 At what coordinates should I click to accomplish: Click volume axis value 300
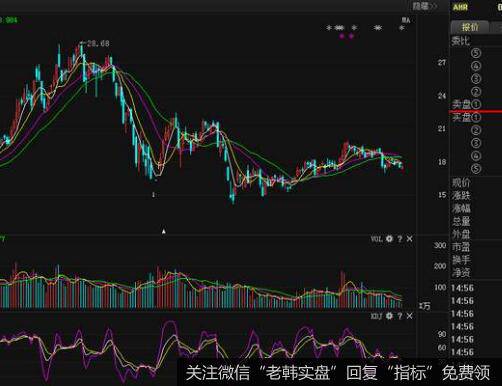tap(440, 246)
